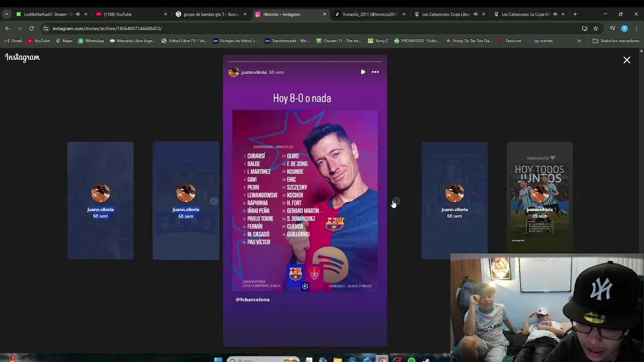This screenshot has height=362, width=644.
Task: Open Gmail bookmark
Action: tap(13, 41)
